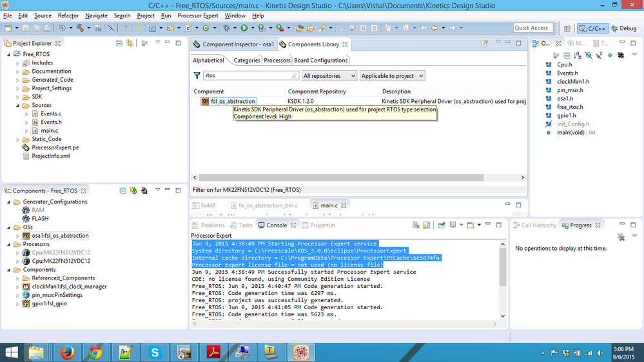Switch to the Processors tab

pos(277,61)
